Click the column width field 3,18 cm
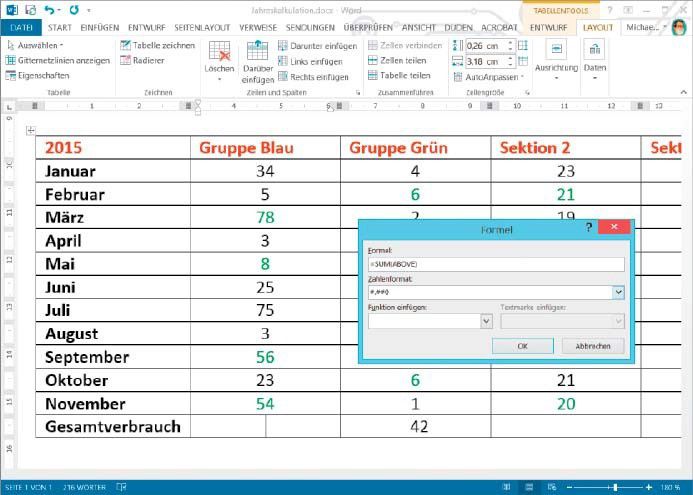The height and width of the screenshot is (495, 693). (485, 61)
